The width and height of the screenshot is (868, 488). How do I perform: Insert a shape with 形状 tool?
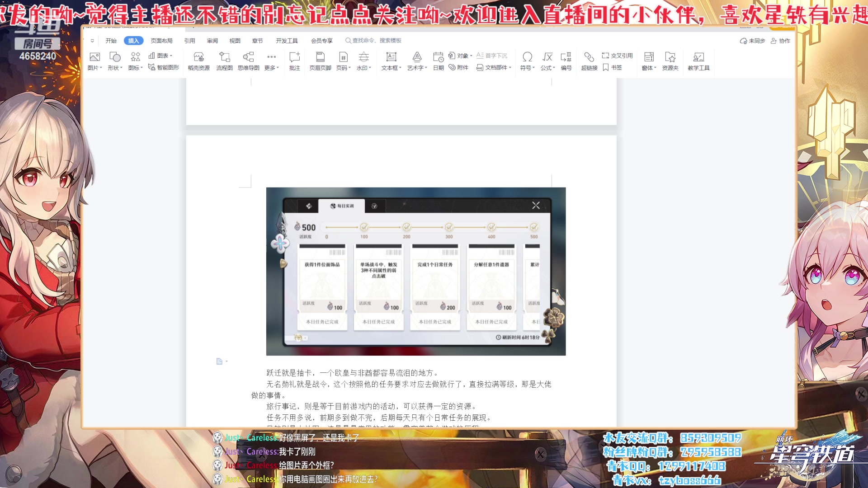pos(114,61)
